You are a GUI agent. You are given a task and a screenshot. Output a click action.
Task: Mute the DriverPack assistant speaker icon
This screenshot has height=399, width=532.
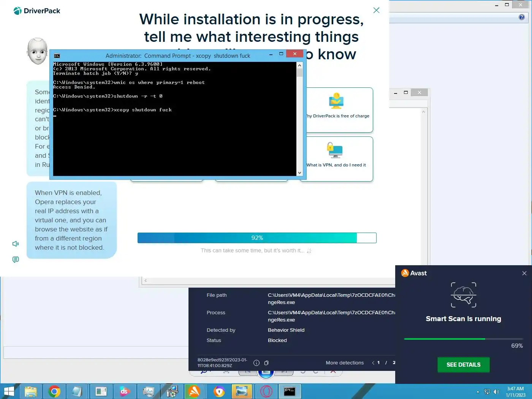click(x=16, y=244)
